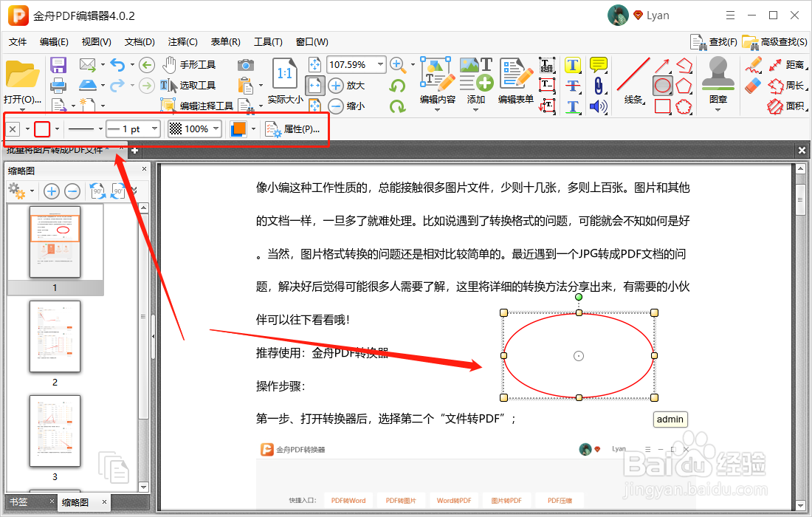Click the red Text Box tool icon

pos(547,86)
